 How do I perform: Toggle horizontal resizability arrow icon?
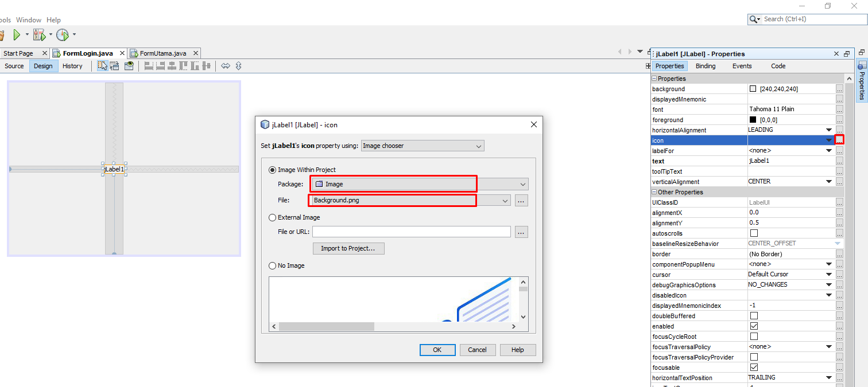(226, 65)
